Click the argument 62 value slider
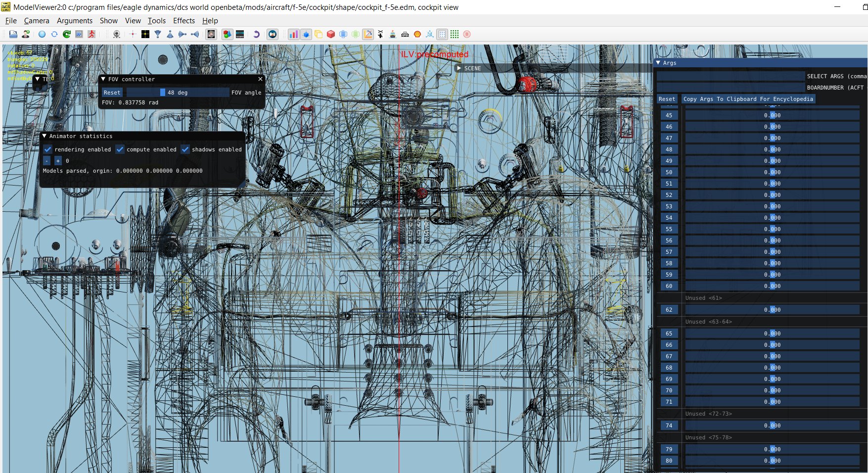Image resolution: width=868 pixels, height=473 pixels. [x=772, y=310]
